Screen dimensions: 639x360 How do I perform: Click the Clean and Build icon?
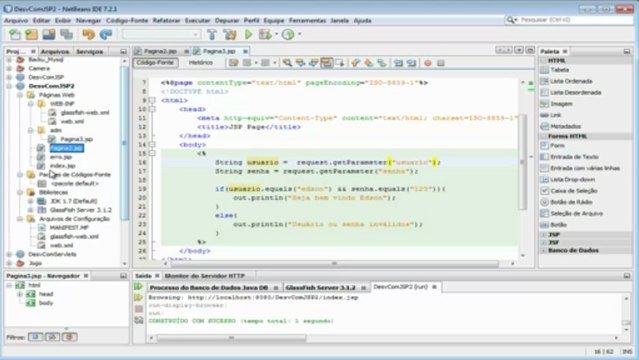(x=230, y=35)
